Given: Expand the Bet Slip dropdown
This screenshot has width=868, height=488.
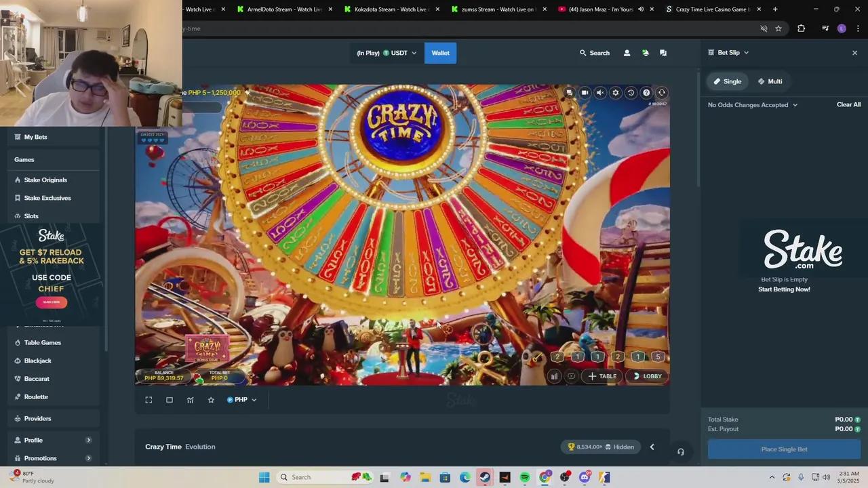Looking at the screenshot, I should coord(729,52).
